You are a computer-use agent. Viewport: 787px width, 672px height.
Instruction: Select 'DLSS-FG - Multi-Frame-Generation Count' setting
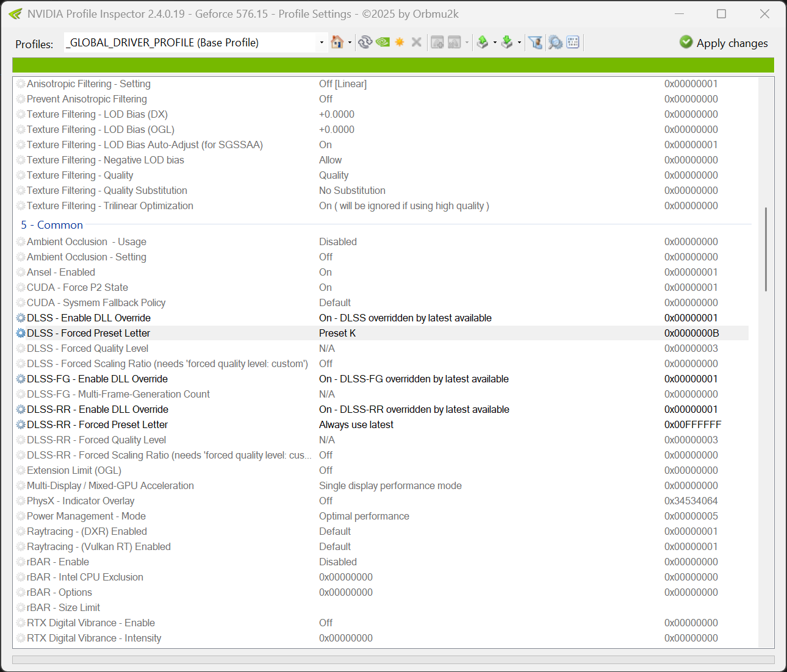pos(382,394)
